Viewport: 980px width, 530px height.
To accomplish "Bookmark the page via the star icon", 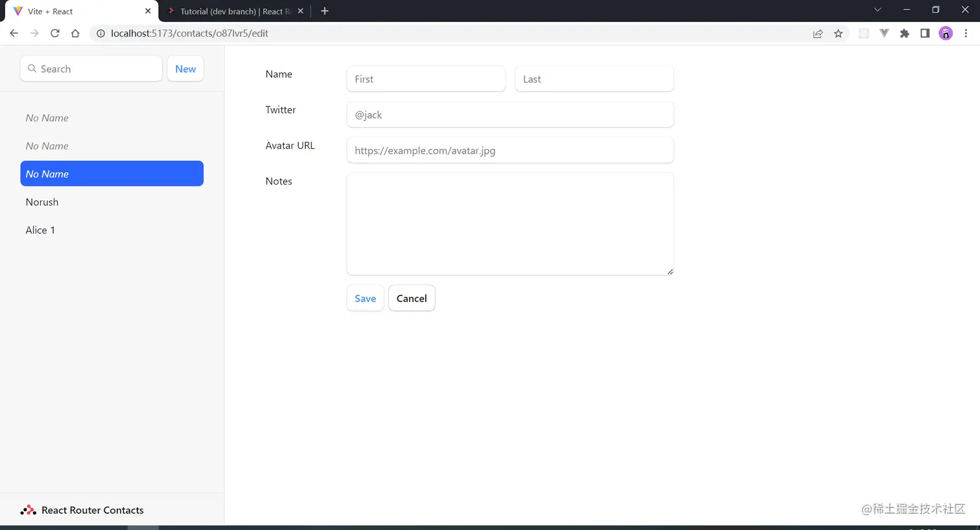I will (x=839, y=33).
